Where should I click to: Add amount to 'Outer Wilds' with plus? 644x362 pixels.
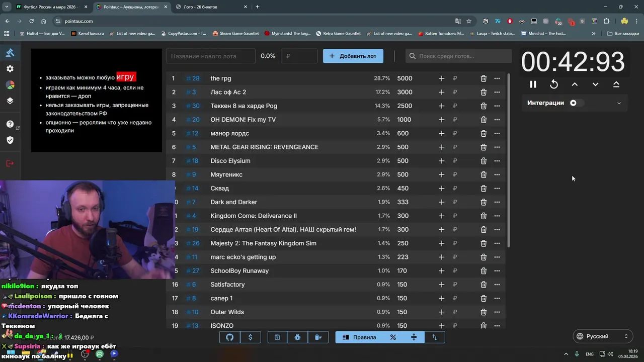pos(441,312)
